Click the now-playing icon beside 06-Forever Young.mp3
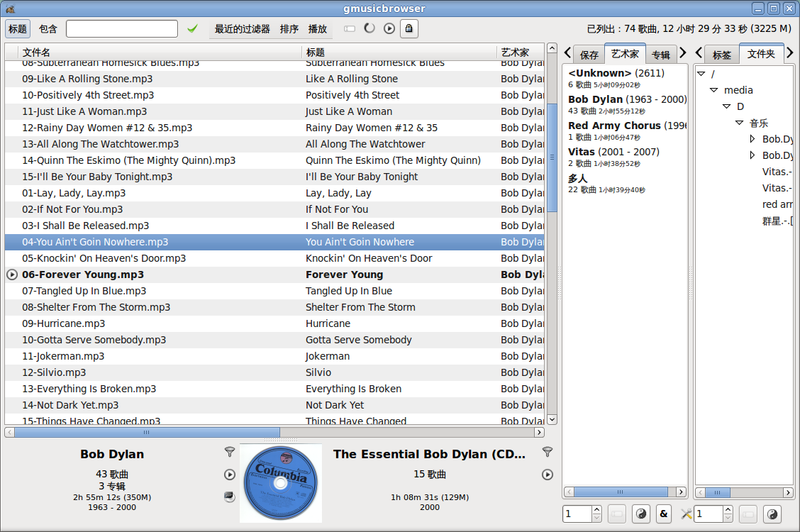Image resolution: width=800 pixels, height=532 pixels. tap(12, 275)
